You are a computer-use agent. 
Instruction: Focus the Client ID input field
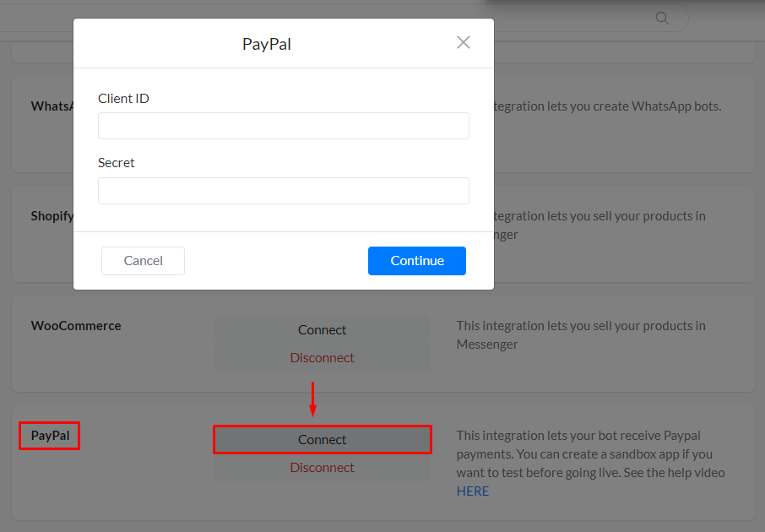pos(283,126)
